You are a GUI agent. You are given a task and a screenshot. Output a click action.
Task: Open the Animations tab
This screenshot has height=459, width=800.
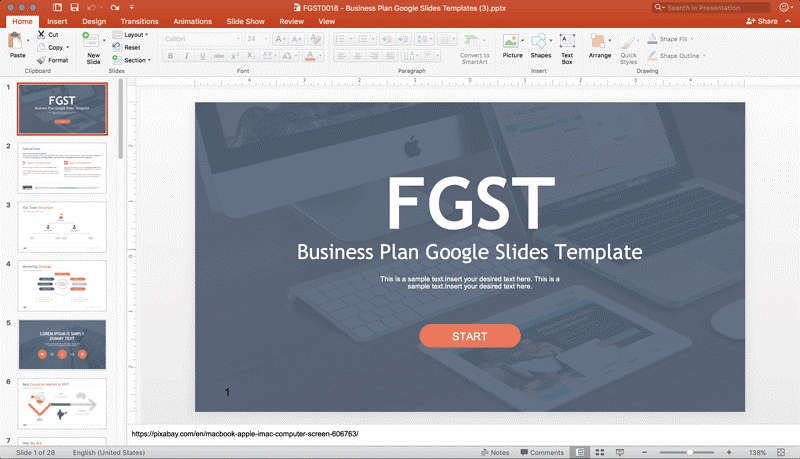pos(192,21)
